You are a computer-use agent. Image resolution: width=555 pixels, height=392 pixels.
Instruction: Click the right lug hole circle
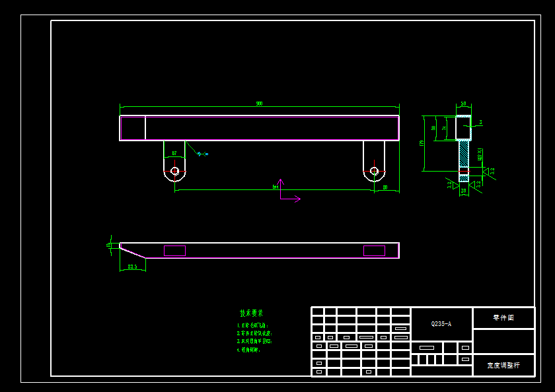coord(374,171)
